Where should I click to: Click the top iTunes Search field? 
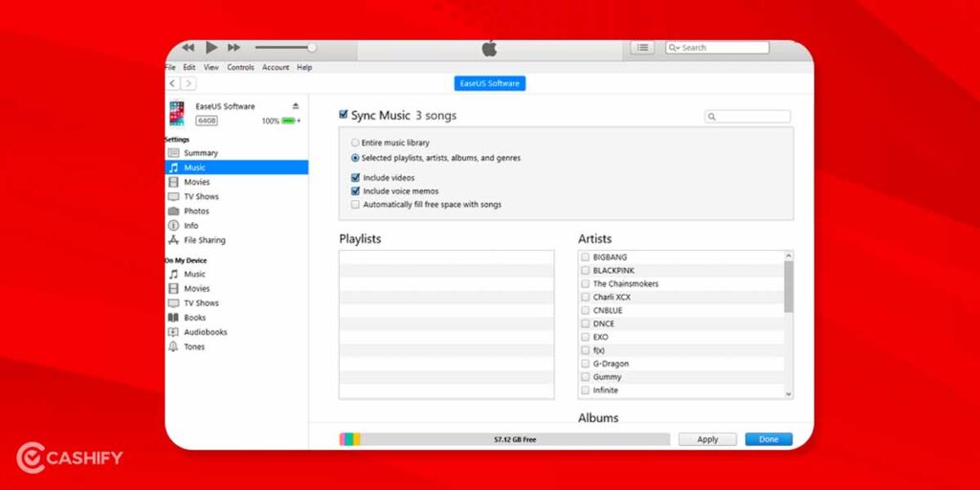[717, 48]
